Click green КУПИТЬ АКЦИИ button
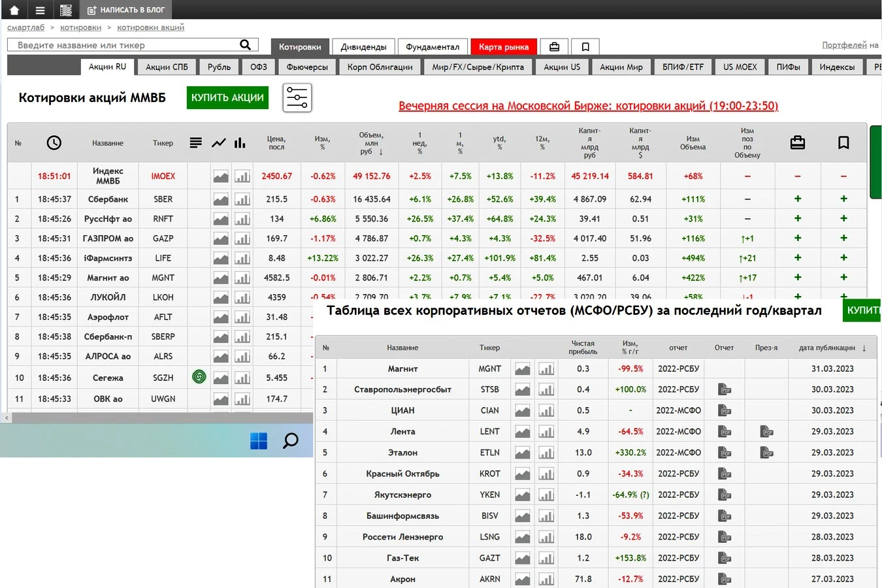This screenshot has width=882, height=588. [x=227, y=97]
